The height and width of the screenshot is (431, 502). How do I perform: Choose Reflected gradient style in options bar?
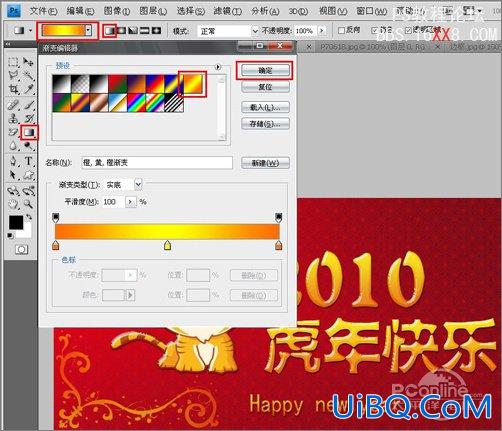click(x=145, y=31)
